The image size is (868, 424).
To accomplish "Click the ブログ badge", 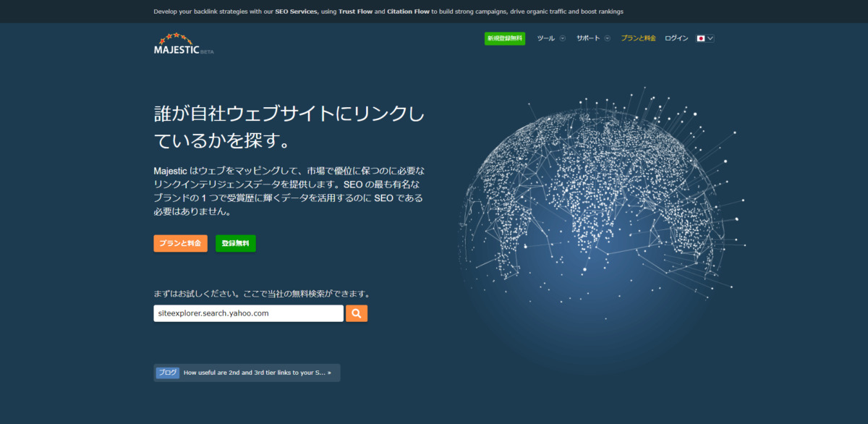I will coord(167,373).
